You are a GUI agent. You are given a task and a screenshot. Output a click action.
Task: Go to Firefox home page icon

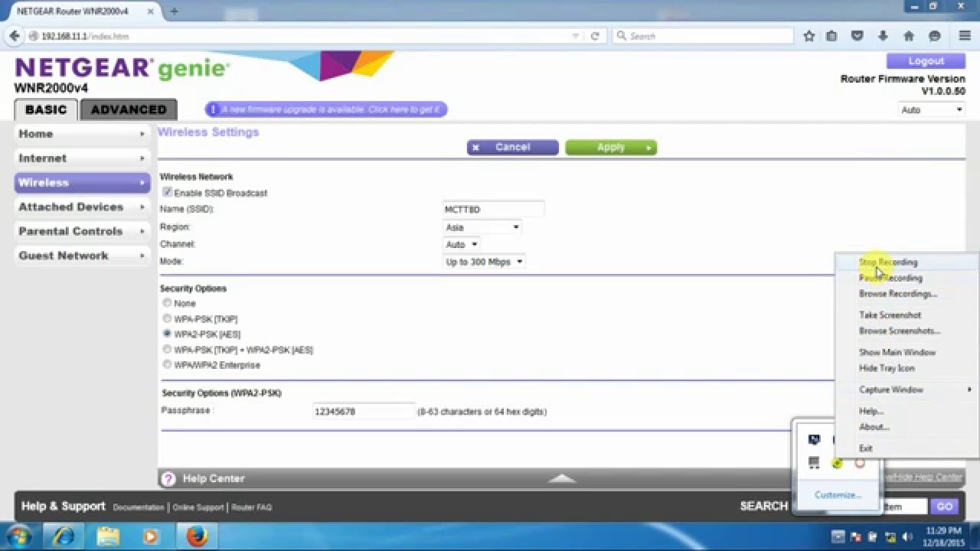909,36
